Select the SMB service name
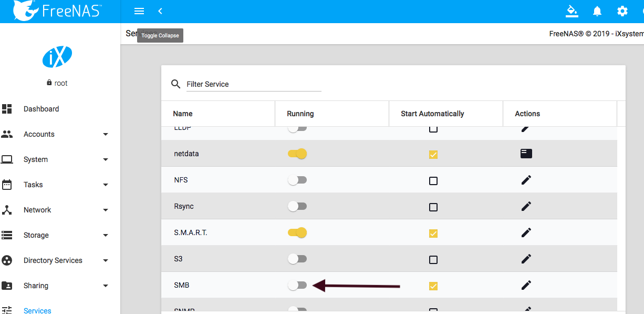The height and width of the screenshot is (314, 644). point(182,286)
